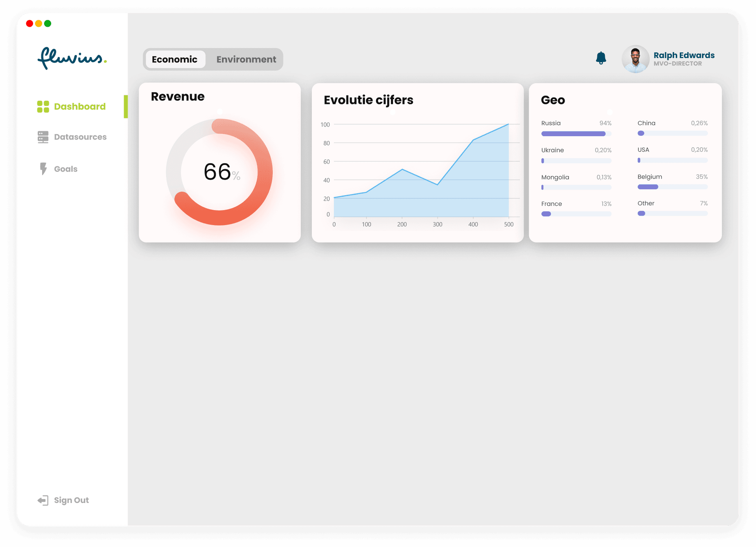This screenshot has height=547, width=756.
Task: Click the green window maximize dot
Action: (x=48, y=24)
